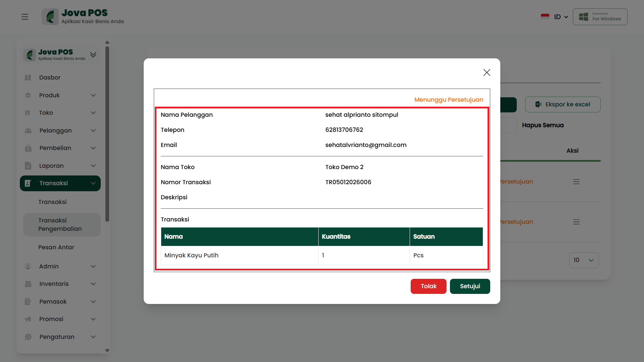Click Download For Windows button
644x362 pixels.
600,17
